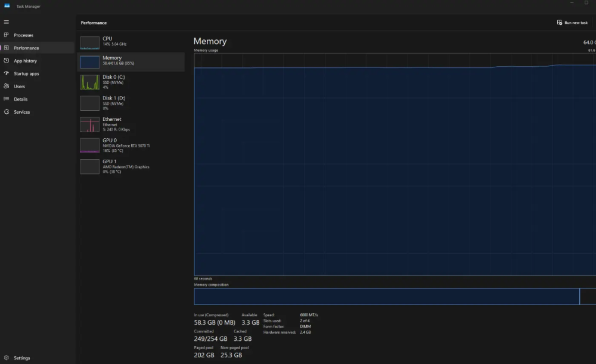Click the hamburger navigation menu icon

coord(7,22)
